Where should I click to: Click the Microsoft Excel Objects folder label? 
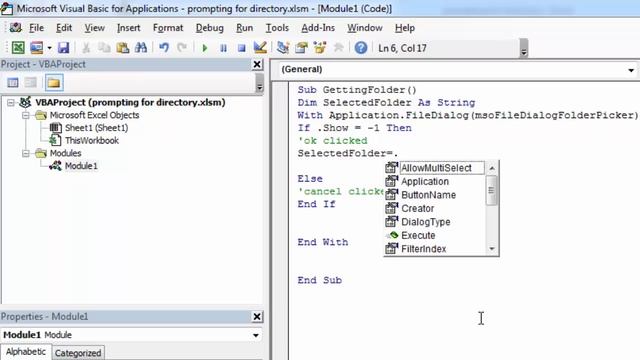(x=94, y=115)
